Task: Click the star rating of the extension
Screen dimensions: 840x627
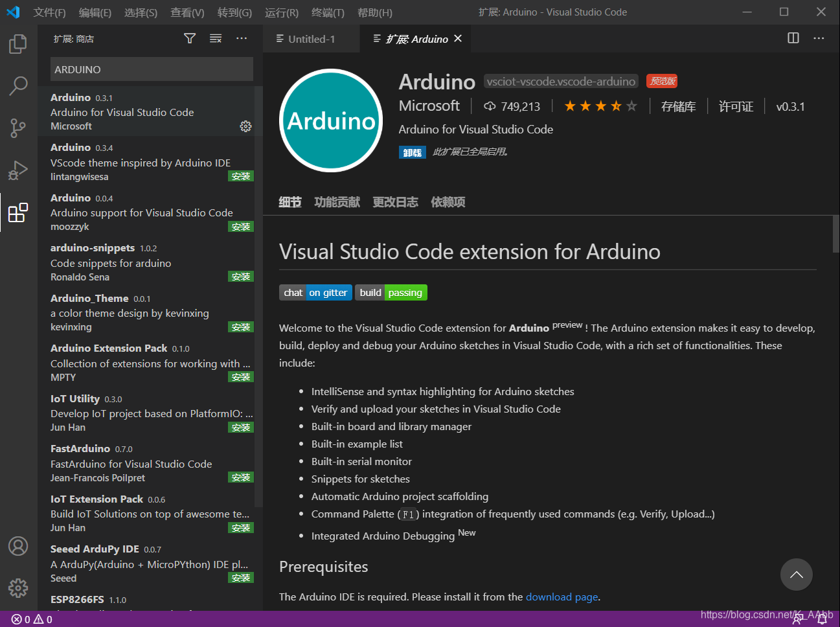Action: 600,106
